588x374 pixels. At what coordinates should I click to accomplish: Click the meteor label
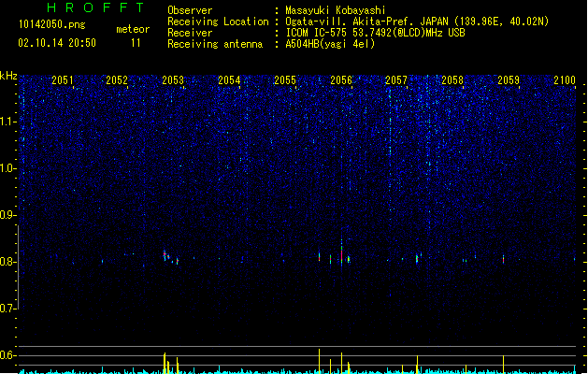click(x=133, y=29)
